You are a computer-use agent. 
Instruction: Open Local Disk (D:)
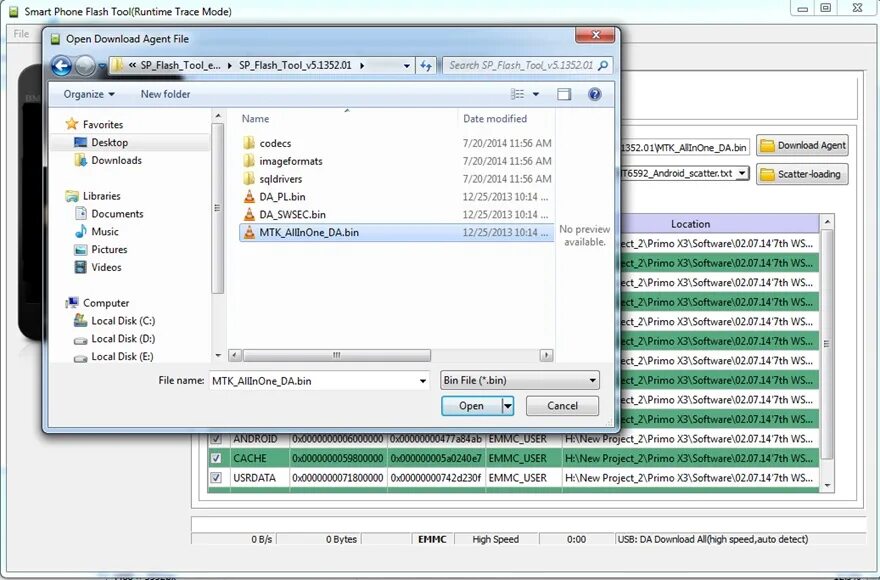coord(123,339)
